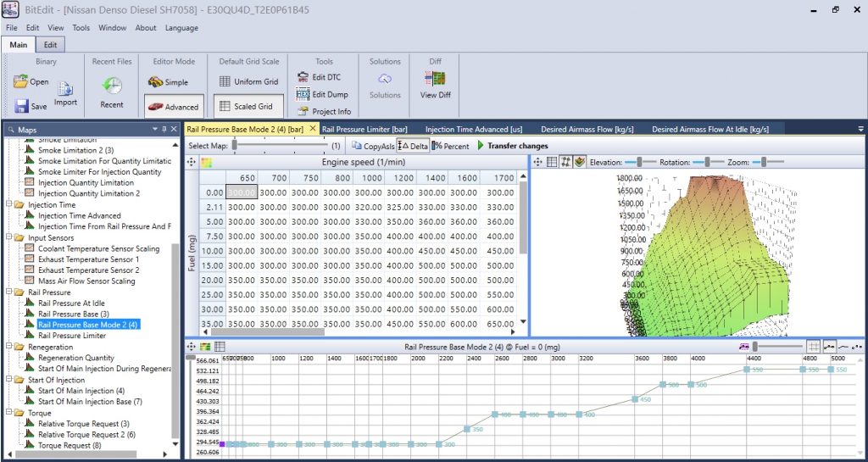Viewport: 868px width, 462px height.
Task: Toggle Advanced editor mode
Action: (x=174, y=106)
